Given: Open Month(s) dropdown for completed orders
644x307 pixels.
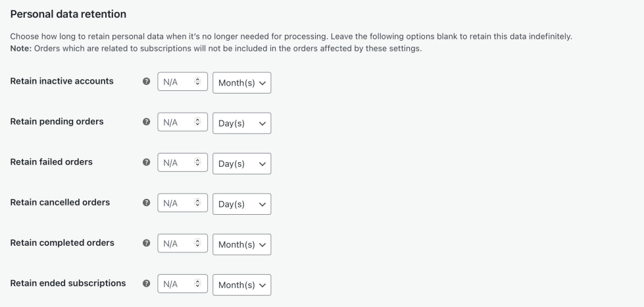Looking at the screenshot, I should tap(241, 244).
